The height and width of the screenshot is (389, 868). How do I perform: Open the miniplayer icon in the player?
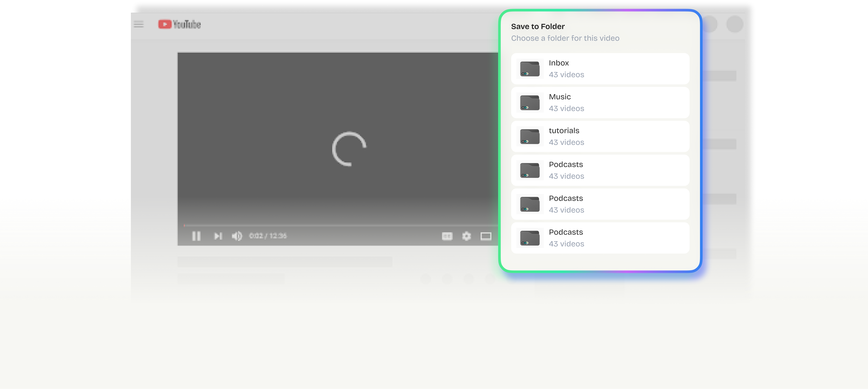486,236
